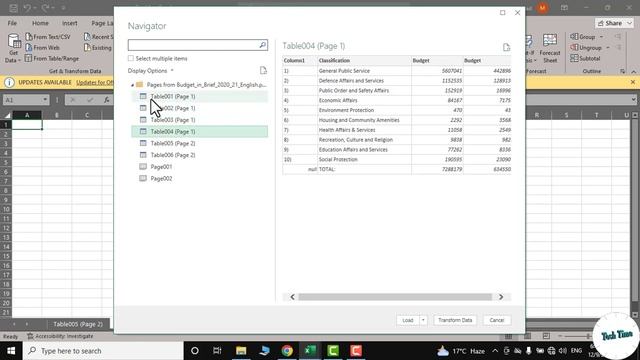The width and height of the screenshot is (640, 360).
Task: Click the Transform Data button
Action: tap(455, 320)
